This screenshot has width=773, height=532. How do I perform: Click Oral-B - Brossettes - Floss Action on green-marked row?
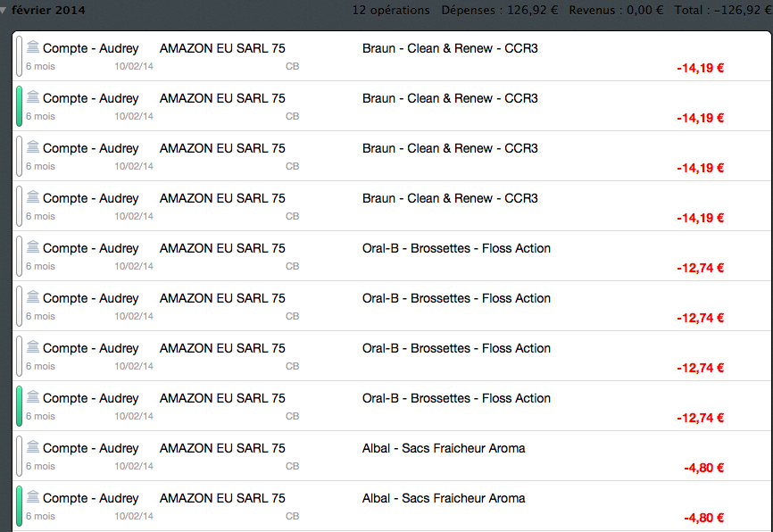point(456,398)
